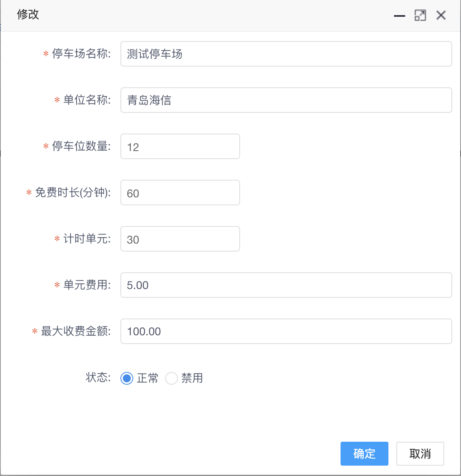Select the 禁用 status radio button

click(x=171, y=378)
